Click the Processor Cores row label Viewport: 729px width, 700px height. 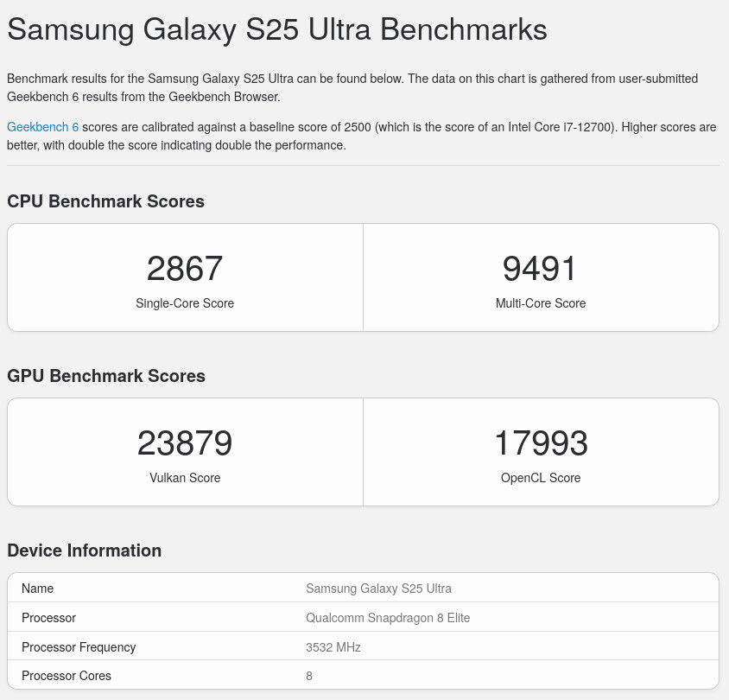[x=67, y=676]
